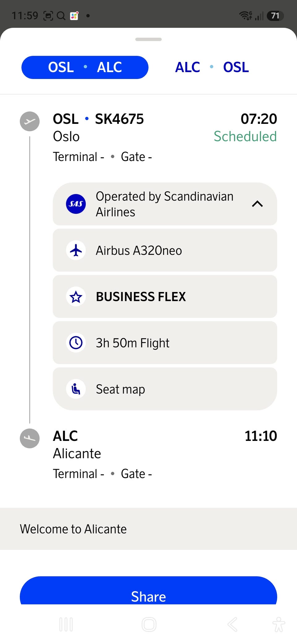Tap the clock icon for flight duration
297x644 pixels.
click(x=76, y=343)
